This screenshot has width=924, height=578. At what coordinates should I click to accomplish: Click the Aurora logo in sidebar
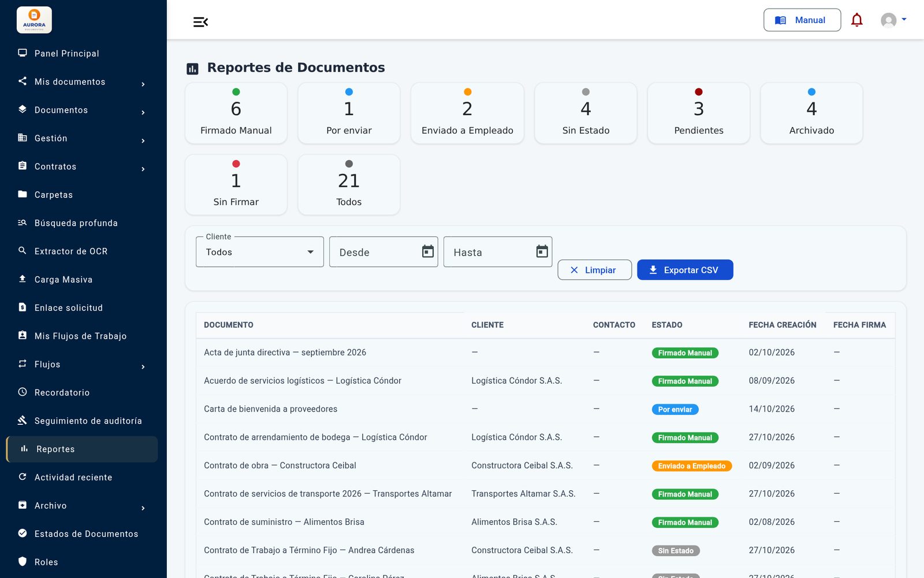click(34, 20)
